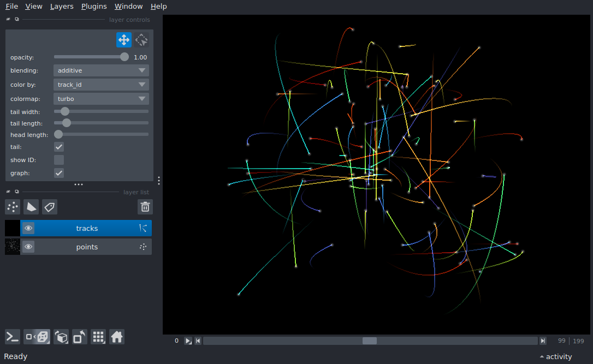Screen dimensions: 593x364
Task: Click the tracks layer type icon
Action: tap(143, 228)
